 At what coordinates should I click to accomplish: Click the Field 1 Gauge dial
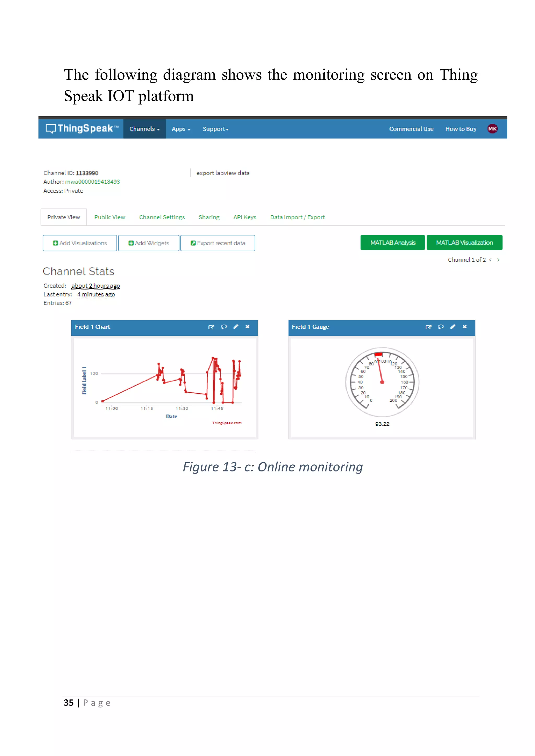pyautogui.click(x=382, y=382)
